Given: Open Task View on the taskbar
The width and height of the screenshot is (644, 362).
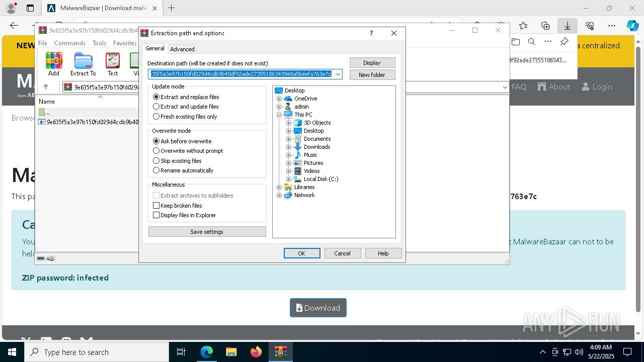Looking at the screenshot, I should [181, 352].
